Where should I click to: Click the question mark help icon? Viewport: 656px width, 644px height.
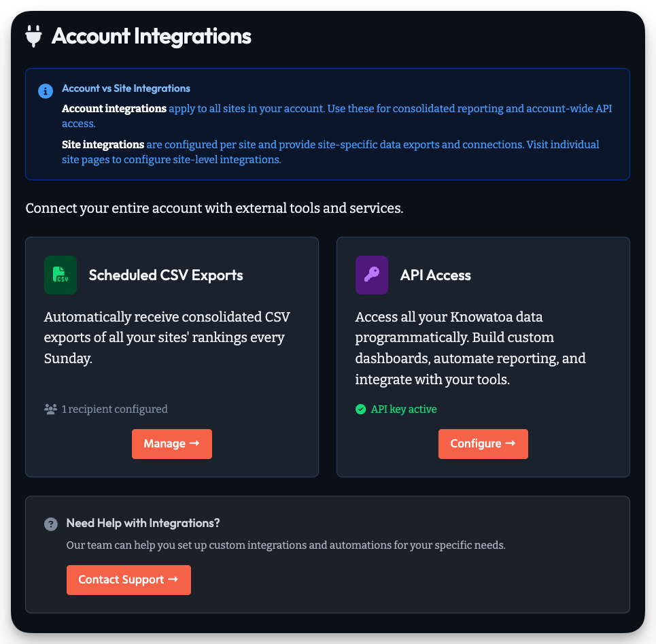pyautogui.click(x=50, y=524)
